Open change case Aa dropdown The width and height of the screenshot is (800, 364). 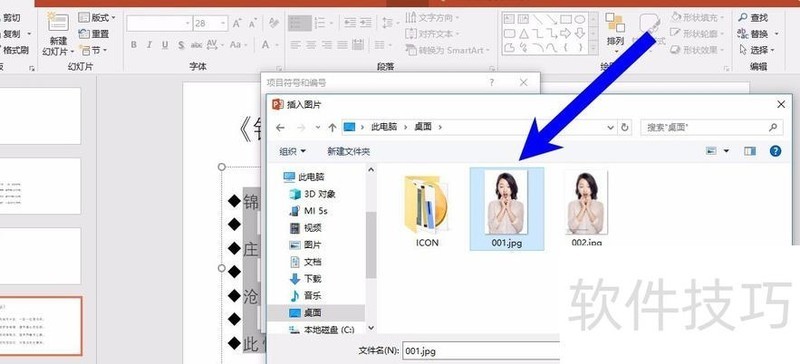[x=237, y=45]
